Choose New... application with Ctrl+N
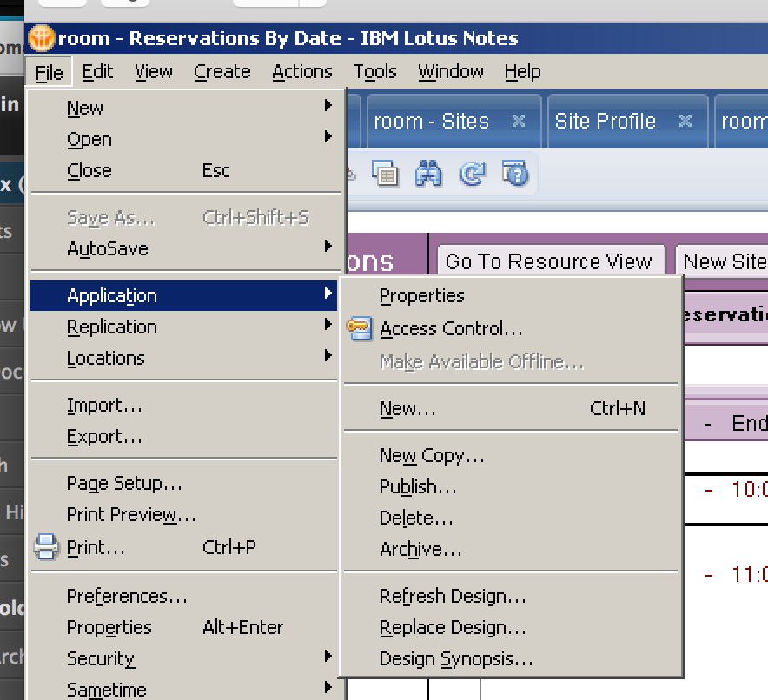Screen dimensions: 768x700 [511, 408]
